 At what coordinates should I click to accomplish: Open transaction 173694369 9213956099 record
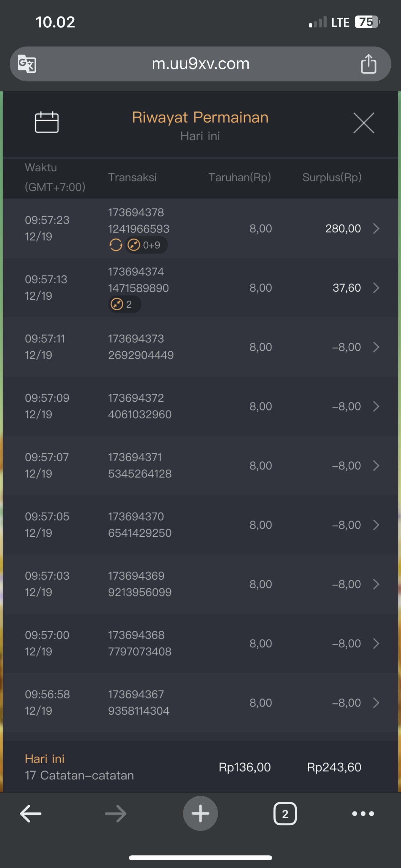tap(139, 584)
